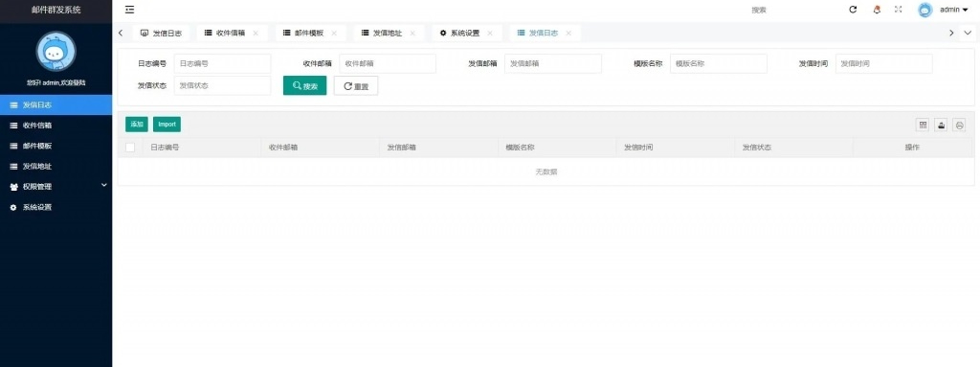Tick the select-all checkbox in the table header
The image size is (980, 367).
pos(130,148)
